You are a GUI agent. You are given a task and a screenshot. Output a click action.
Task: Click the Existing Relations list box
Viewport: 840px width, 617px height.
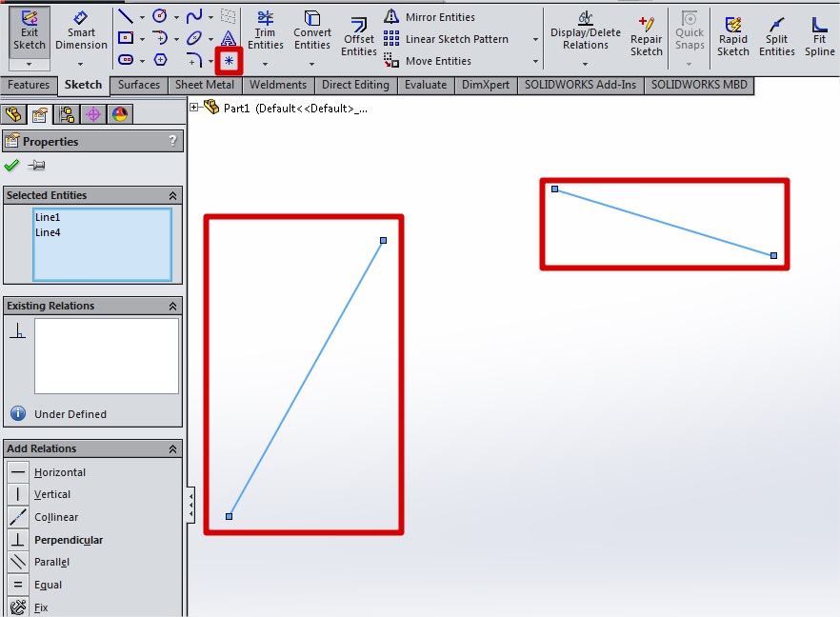106,355
